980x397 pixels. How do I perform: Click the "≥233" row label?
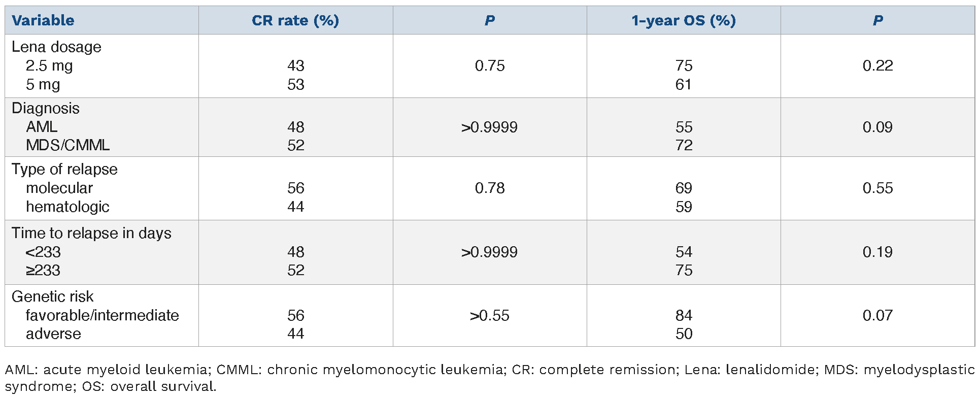point(43,270)
